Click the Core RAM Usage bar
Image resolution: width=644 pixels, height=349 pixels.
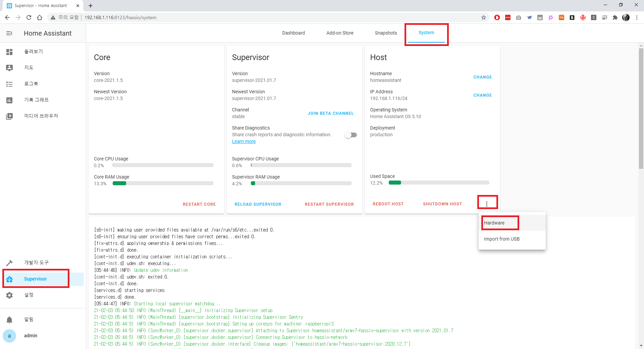pyautogui.click(x=163, y=183)
